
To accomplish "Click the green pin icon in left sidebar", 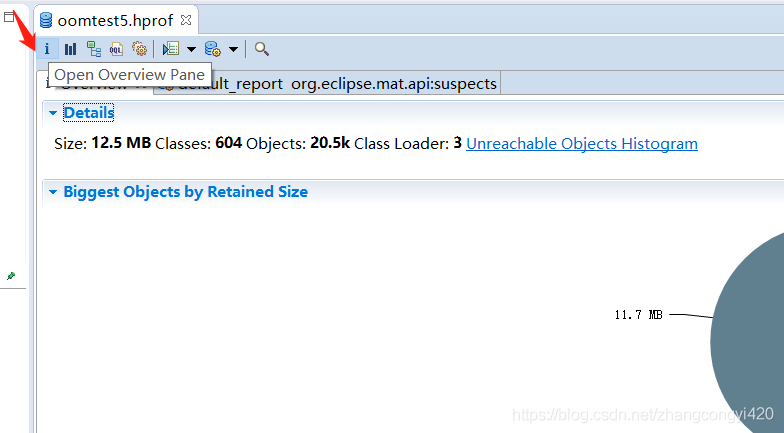I will point(10,276).
